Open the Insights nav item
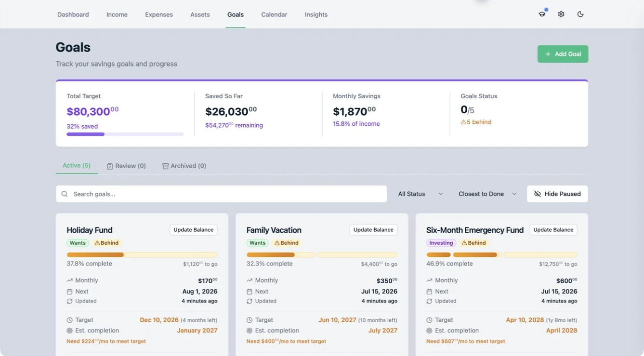This screenshot has height=356, width=644. click(316, 14)
